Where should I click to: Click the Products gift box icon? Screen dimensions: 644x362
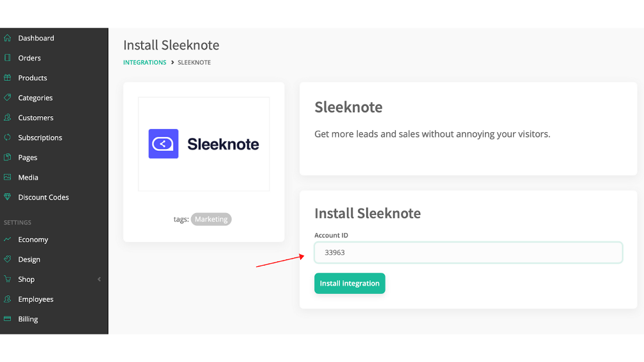click(8, 78)
